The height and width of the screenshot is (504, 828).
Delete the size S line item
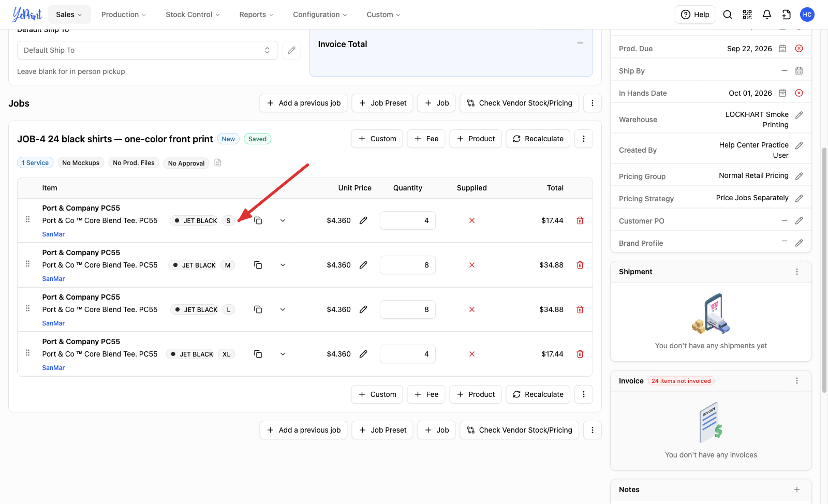point(580,220)
